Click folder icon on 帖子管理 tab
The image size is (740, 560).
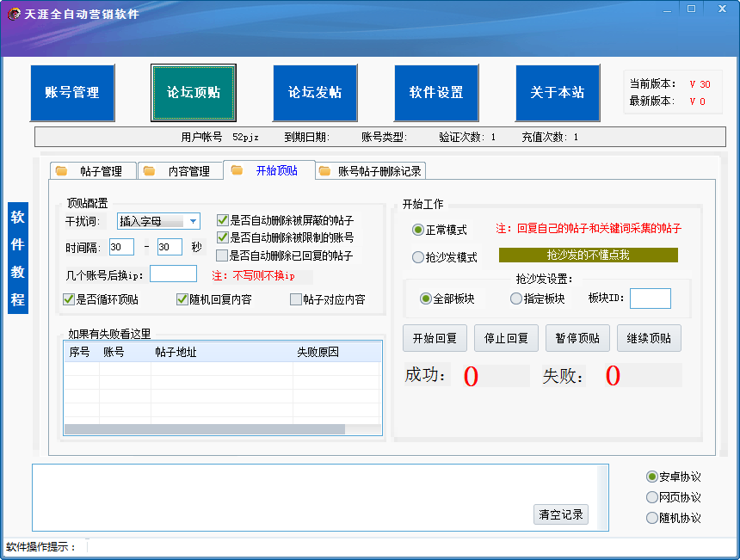pos(61,171)
